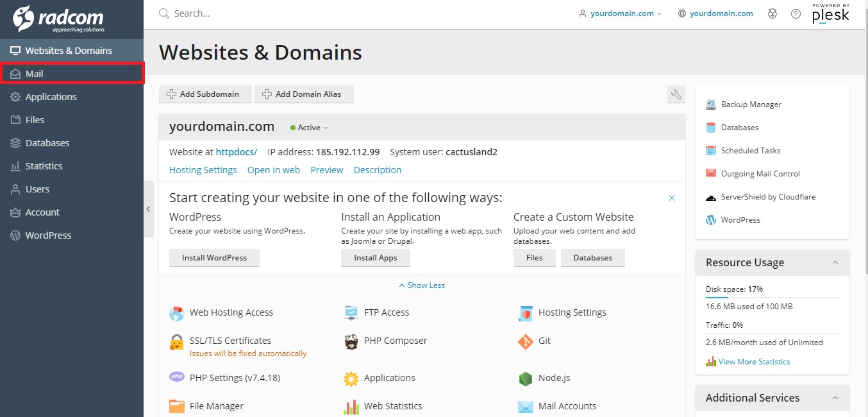Screen dimensions: 868x417
Task: Collapse the Additional Services panel
Action: click(x=835, y=398)
